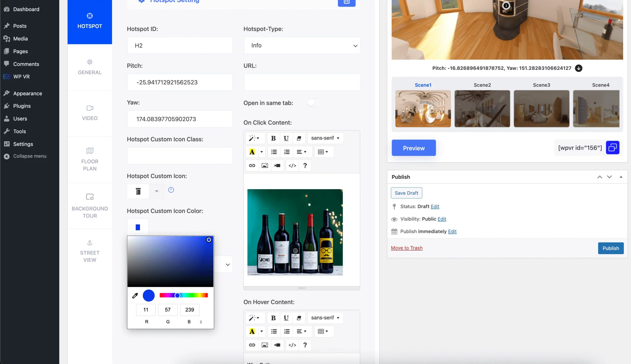Expand the On Click Content color dropdown
Screen dimensions: 631x364
261,152
